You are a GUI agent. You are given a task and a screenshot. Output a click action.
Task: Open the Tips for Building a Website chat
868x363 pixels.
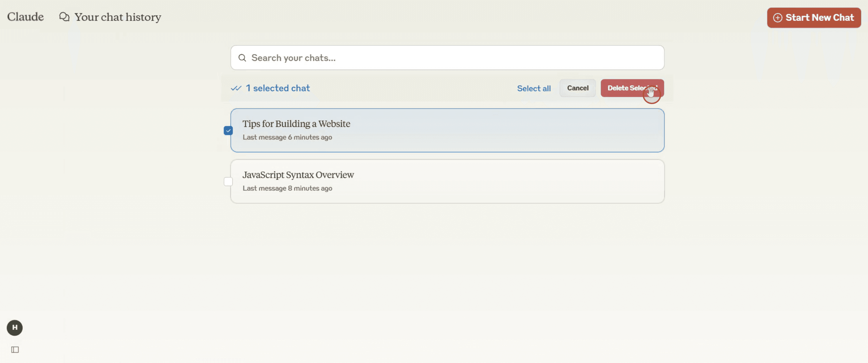296,124
